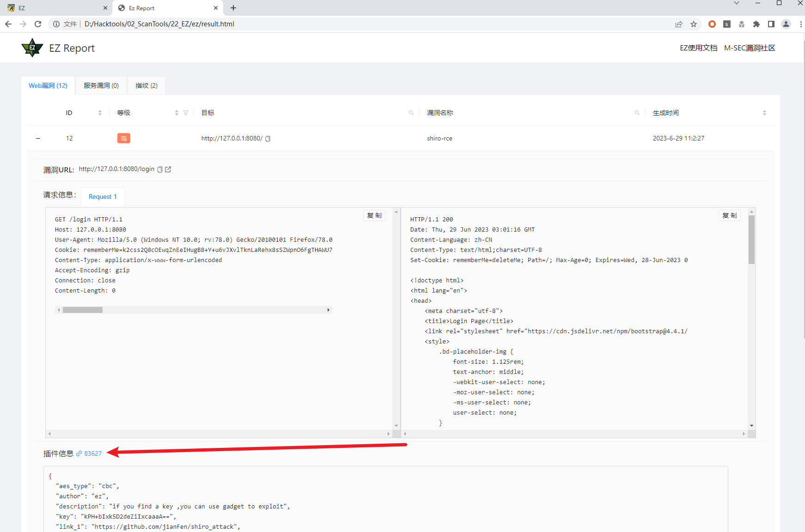Open the tab search chevron in title bar
The image size is (805, 532).
click(x=737, y=3)
